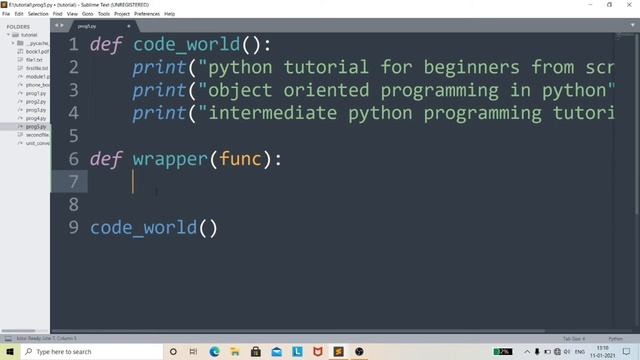This screenshot has width=640, height=360.
Task: Open the Preferences menu
Action: 147,14
